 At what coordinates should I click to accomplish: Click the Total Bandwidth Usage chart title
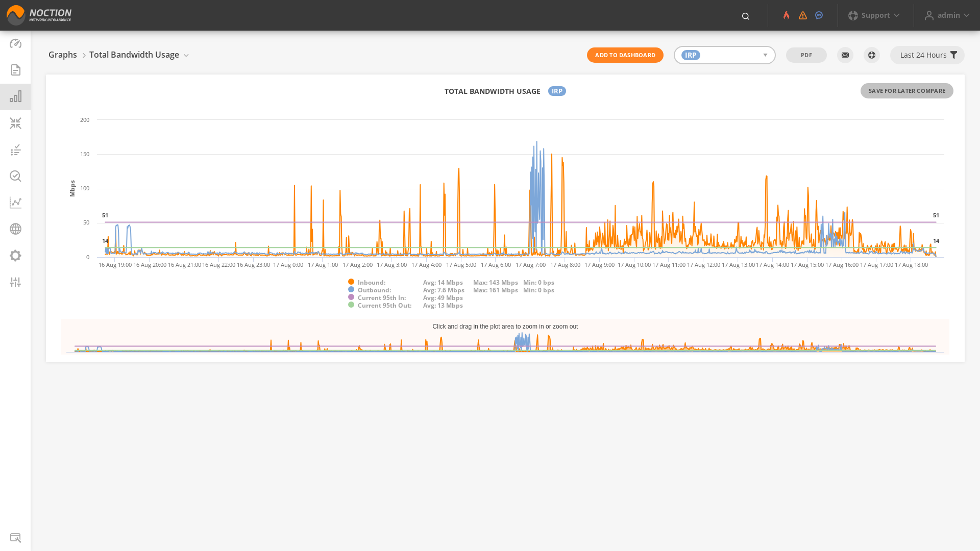493,91
